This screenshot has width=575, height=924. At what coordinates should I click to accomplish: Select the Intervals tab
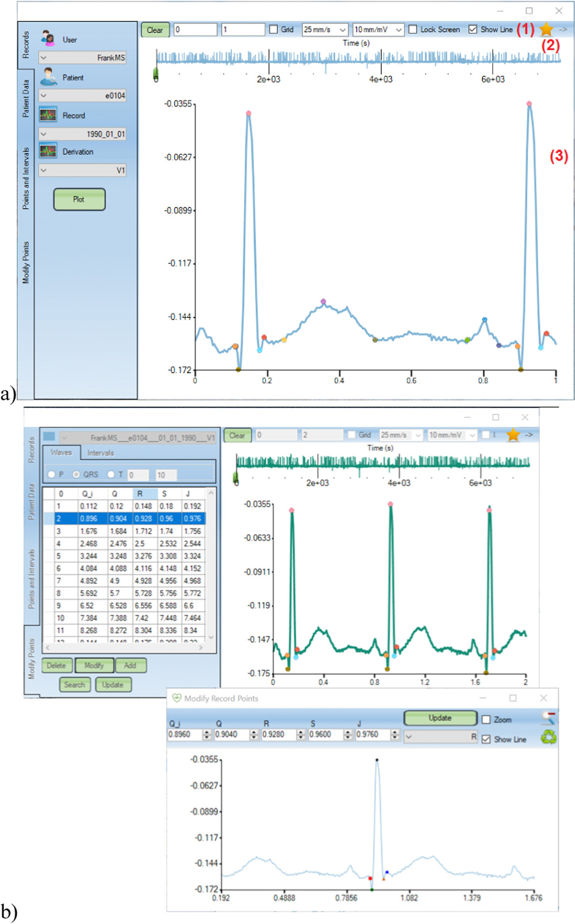pyautogui.click(x=101, y=452)
